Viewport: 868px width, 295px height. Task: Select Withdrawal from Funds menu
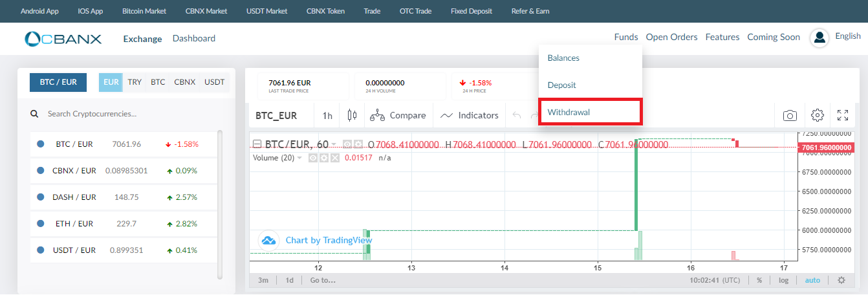pos(591,113)
